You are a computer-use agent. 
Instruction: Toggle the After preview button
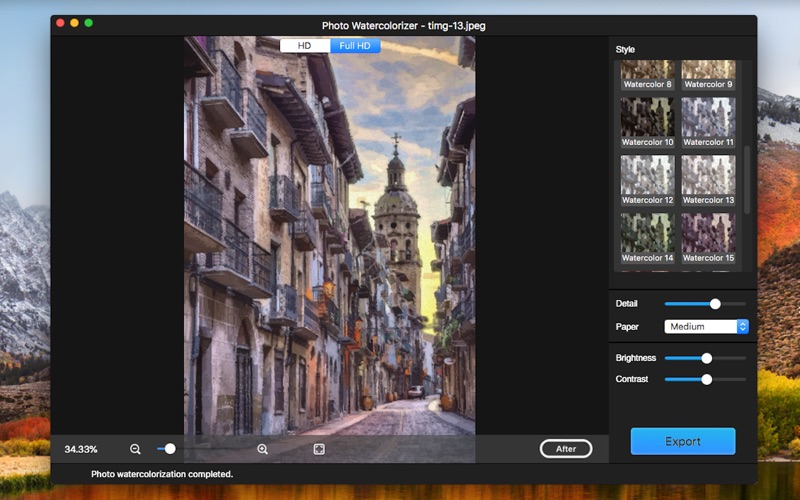[x=566, y=449]
